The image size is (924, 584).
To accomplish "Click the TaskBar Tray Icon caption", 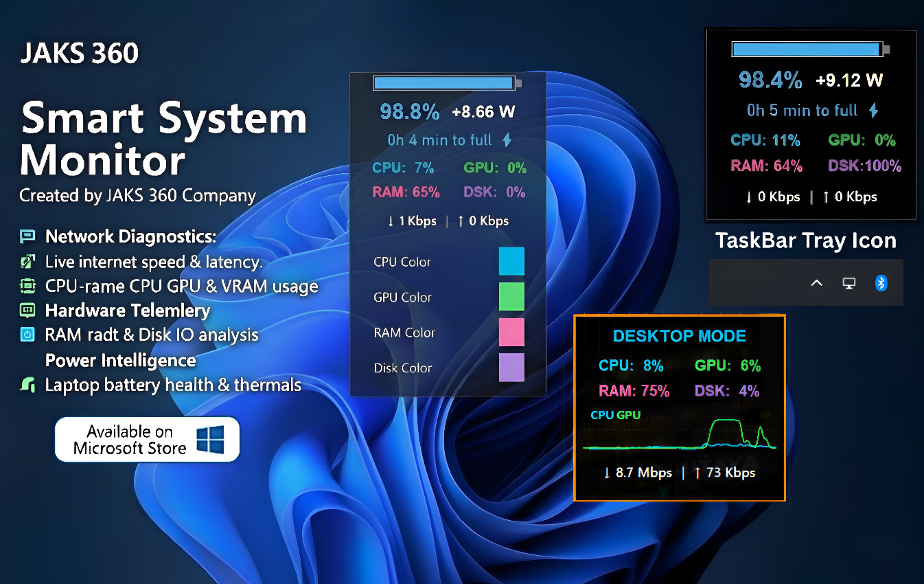I will click(806, 240).
